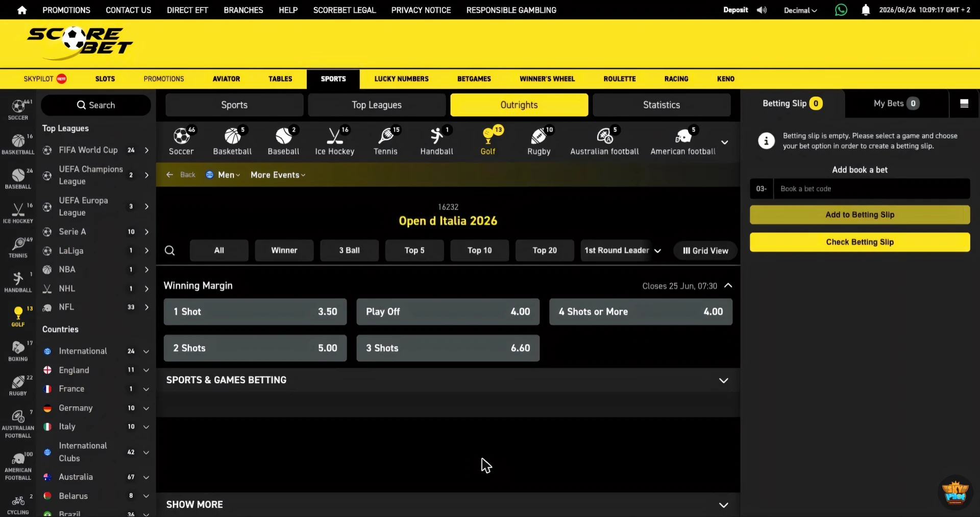The image size is (980, 517).
Task: Switch to Grid View
Action: click(705, 251)
